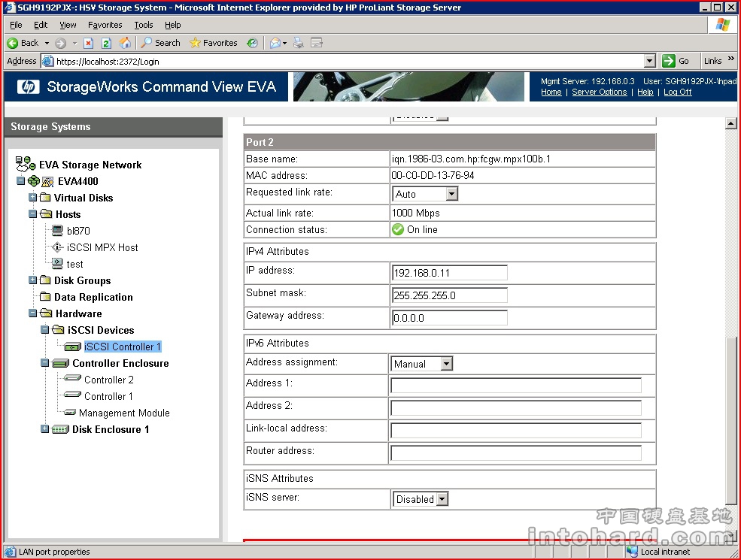Click the bl870 host icon
741x560 pixels.
(x=57, y=231)
